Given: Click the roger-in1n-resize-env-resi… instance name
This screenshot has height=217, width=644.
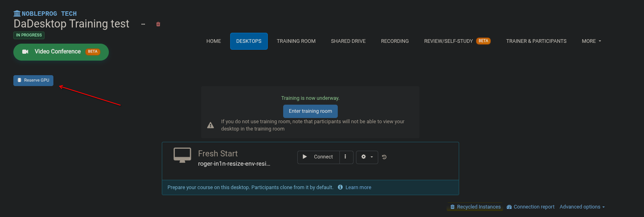Looking at the screenshot, I should pyautogui.click(x=234, y=164).
